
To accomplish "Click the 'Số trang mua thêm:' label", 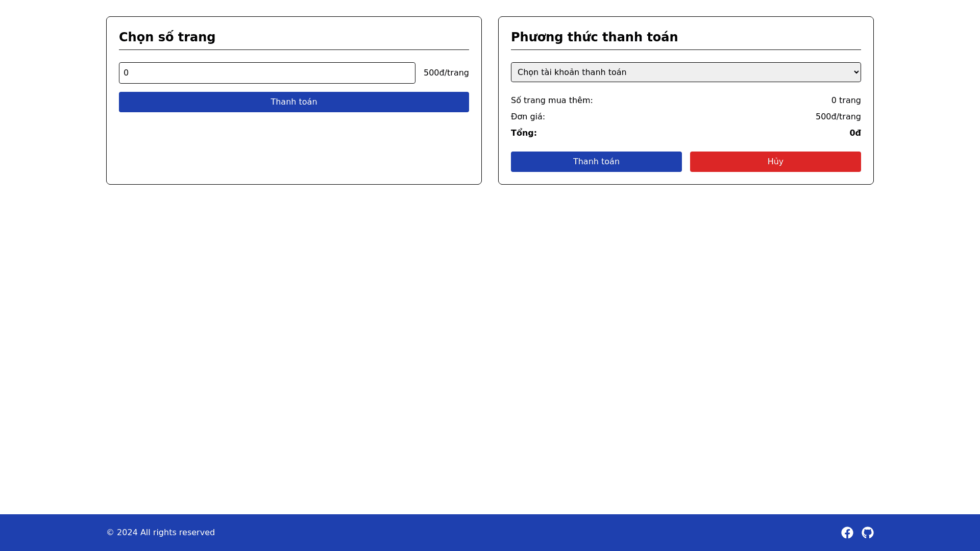I will (x=551, y=101).
